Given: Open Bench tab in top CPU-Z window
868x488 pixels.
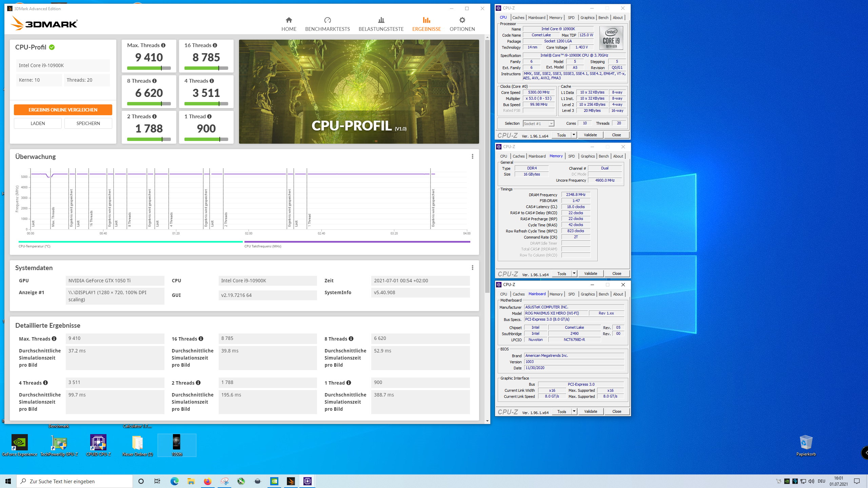Looking at the screenshot, I should click(603, 18).
